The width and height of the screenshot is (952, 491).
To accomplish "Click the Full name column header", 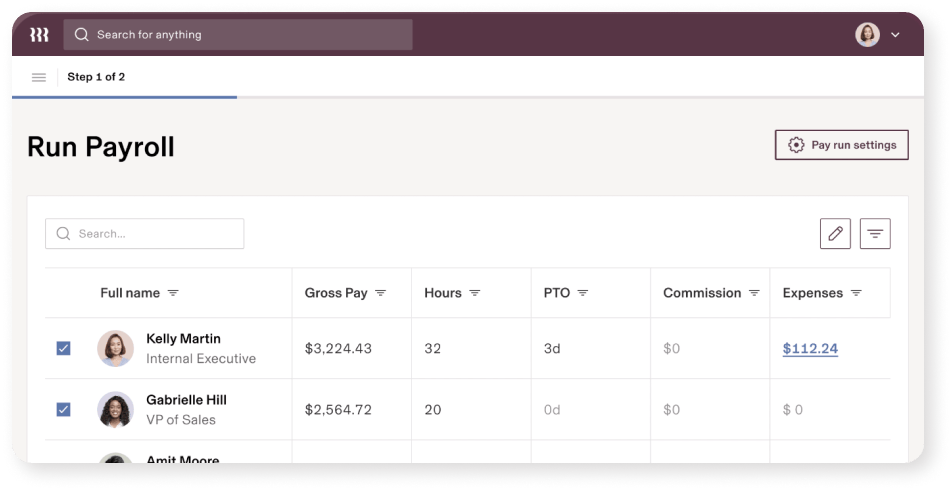I will (x=130, y=293).
